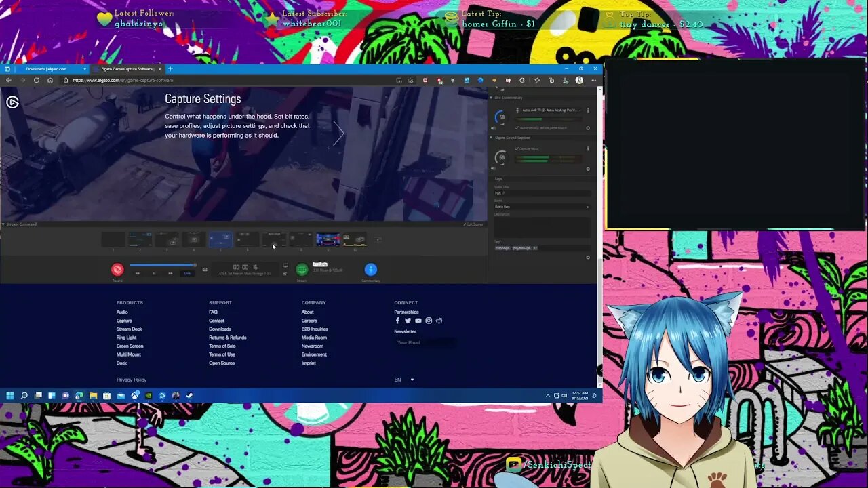This screenshot has height=488, width=868.
Task: Open the Stream Deck link
Action: [129, 329]
